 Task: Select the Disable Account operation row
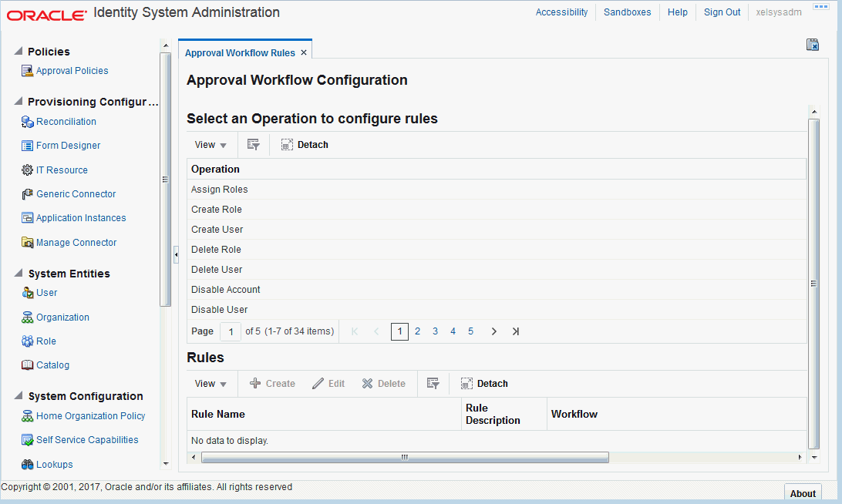(497, 289)
